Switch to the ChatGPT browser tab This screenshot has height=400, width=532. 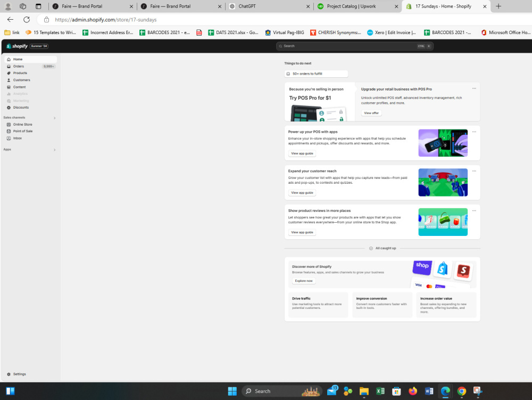tap(269, 6)
